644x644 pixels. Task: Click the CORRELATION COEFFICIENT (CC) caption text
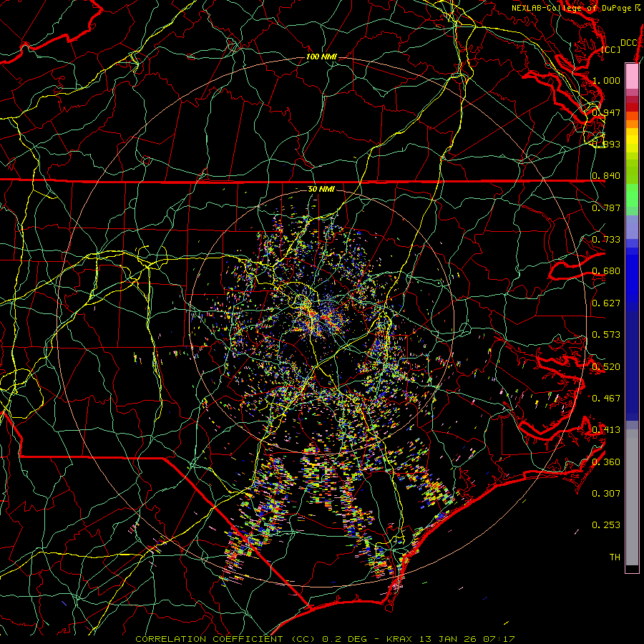coord(225,639)
